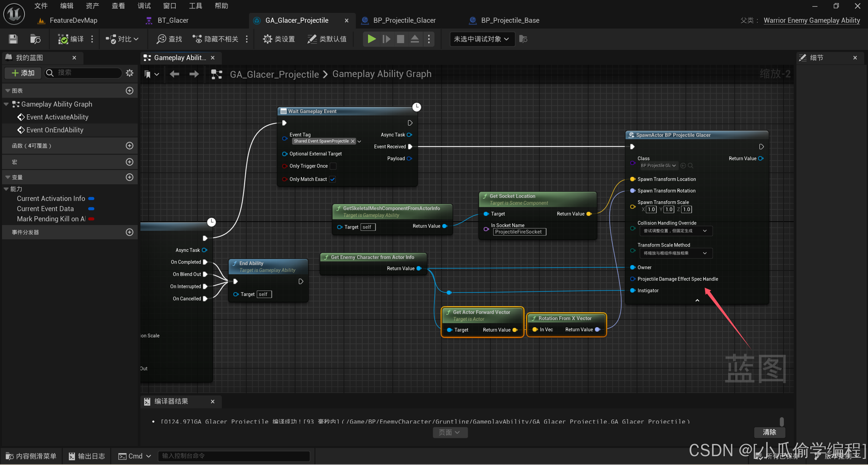This screenshot has width=868, height=465.
Task: Click the 清除 (Clear) button
Action: coord(769,432)
